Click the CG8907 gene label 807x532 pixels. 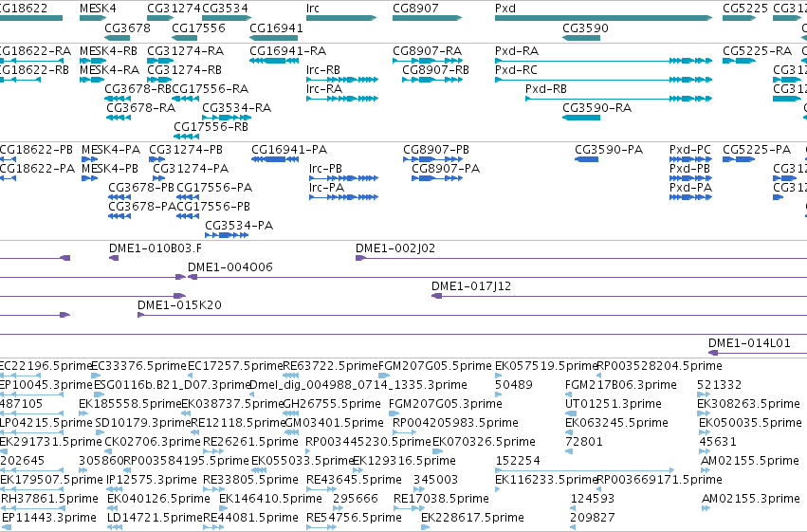click(x=415, y=9)
